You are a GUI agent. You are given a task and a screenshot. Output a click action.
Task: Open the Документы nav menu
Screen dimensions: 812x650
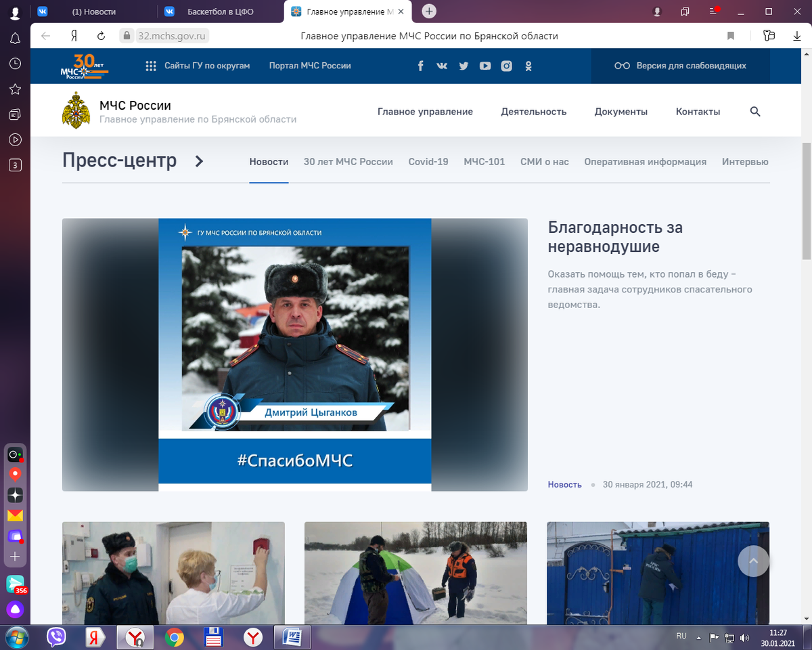(621, 112)
